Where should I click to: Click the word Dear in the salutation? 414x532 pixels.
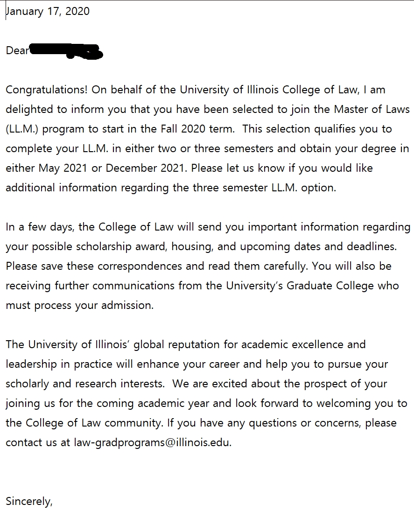pyautogui.click(x=17, y=50)
